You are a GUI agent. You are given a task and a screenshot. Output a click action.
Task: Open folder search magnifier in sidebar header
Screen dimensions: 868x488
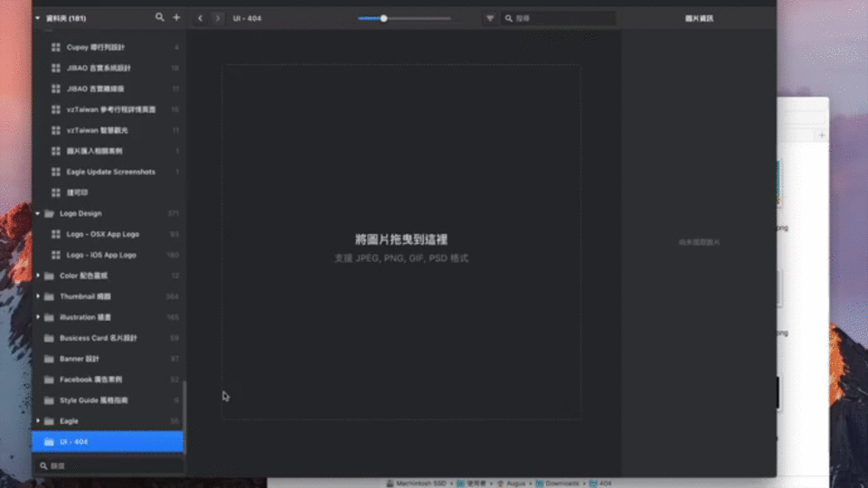click(159, 18)
